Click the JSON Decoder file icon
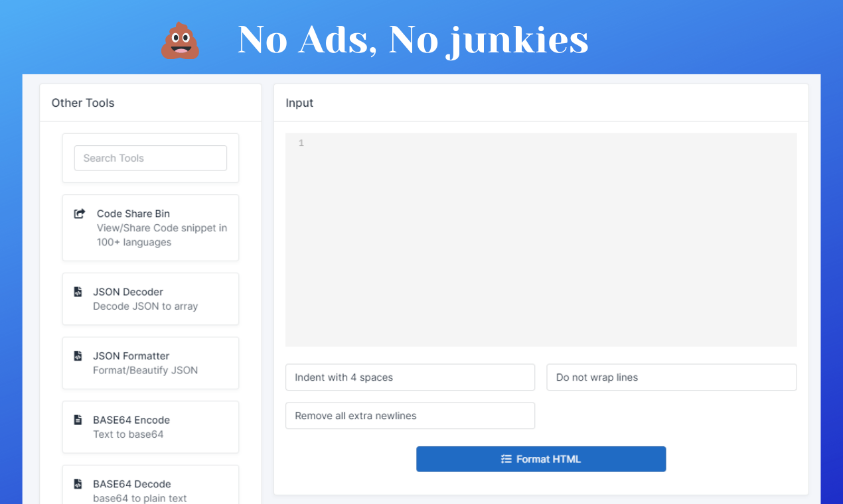Viewport: 843px width, 504px height. coord(78,292)
